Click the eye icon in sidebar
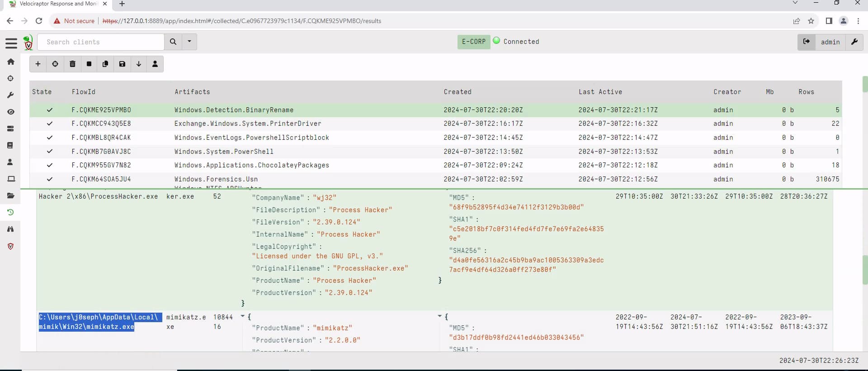The image size is (868, 371). pyautogui.click(x=11, y=112)
